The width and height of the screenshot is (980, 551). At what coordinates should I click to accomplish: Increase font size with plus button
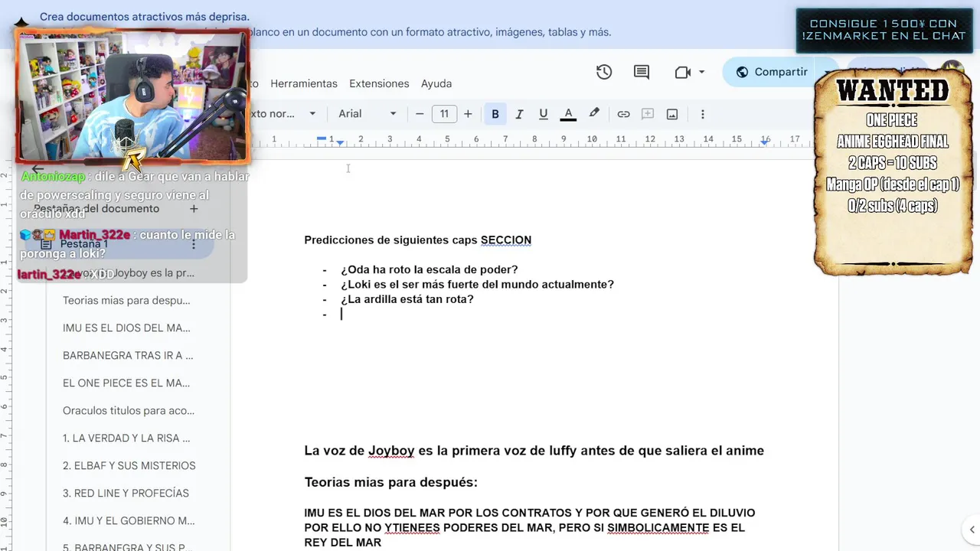click(468, 114)
